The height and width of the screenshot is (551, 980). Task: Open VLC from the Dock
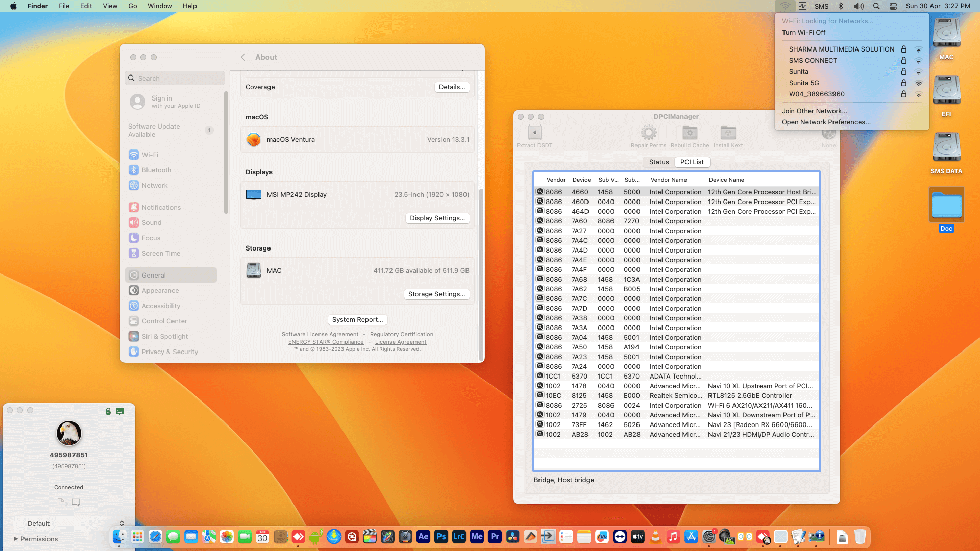(656, 537)
